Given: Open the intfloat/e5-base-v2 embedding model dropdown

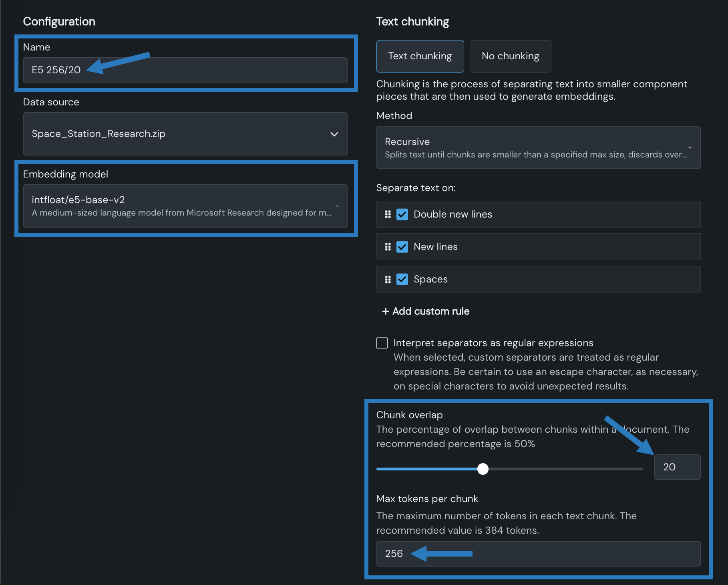Looking at the screenshot, I should 184,206.
